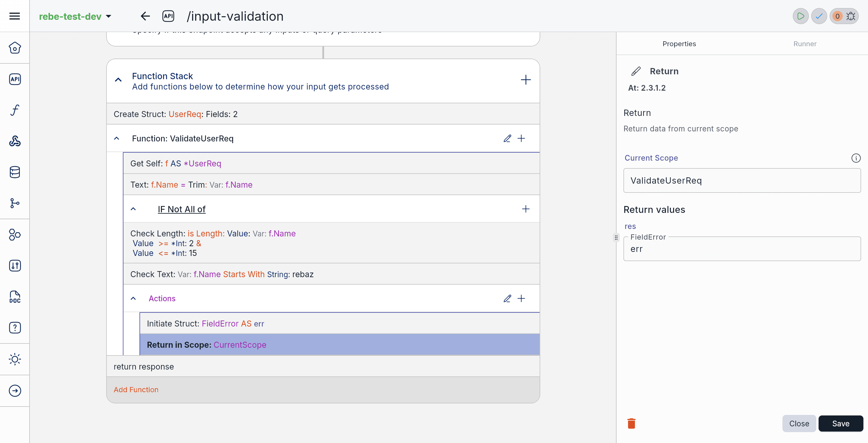Screen dimensions: 868x443
Task: Open Webhooks icon in sidebar
Action: tap(14, 141)
